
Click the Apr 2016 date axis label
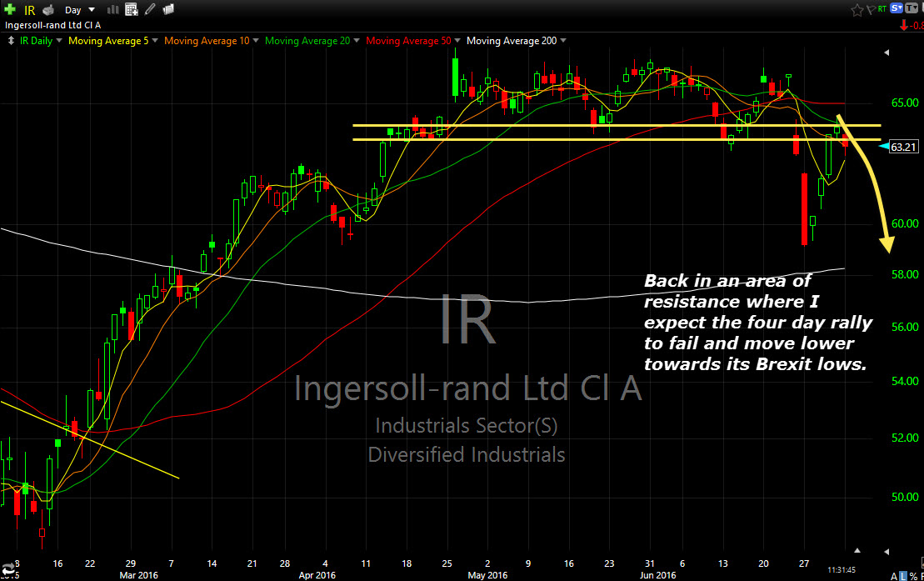(x=317, y=575)
